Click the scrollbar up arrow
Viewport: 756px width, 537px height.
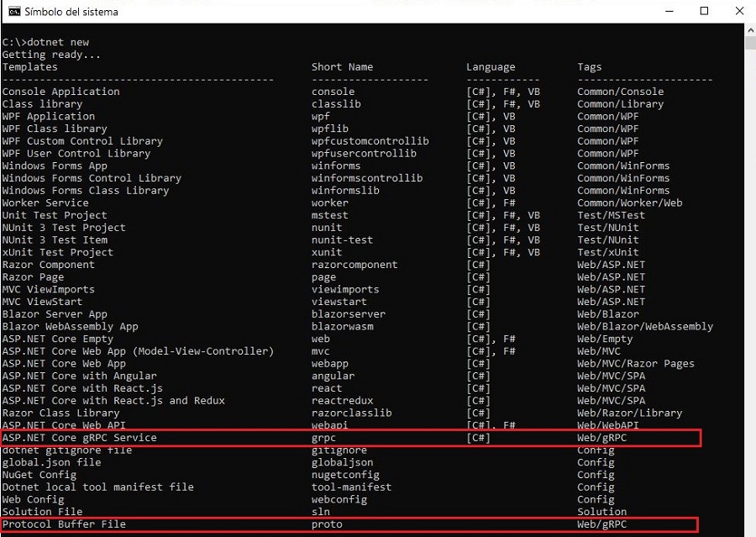tap(750, 29)
